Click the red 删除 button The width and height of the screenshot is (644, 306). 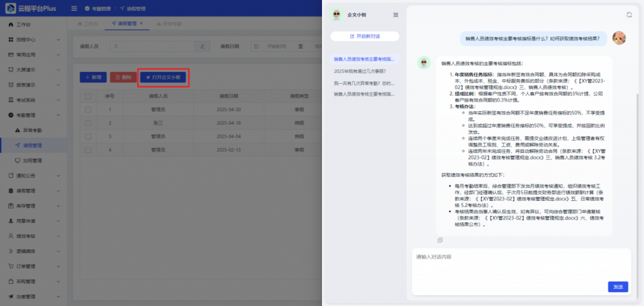123,77
